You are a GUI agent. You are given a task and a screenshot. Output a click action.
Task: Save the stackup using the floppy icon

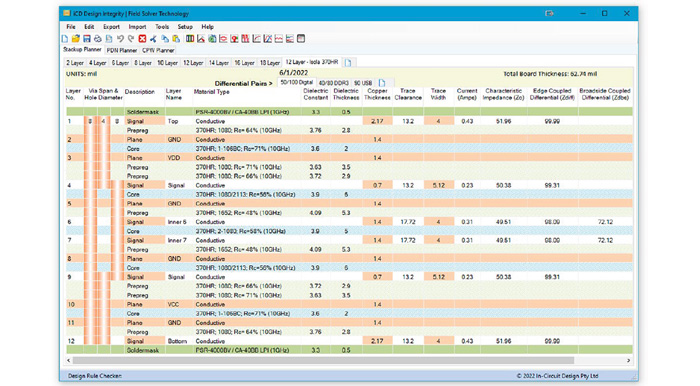tap(87, 39)
